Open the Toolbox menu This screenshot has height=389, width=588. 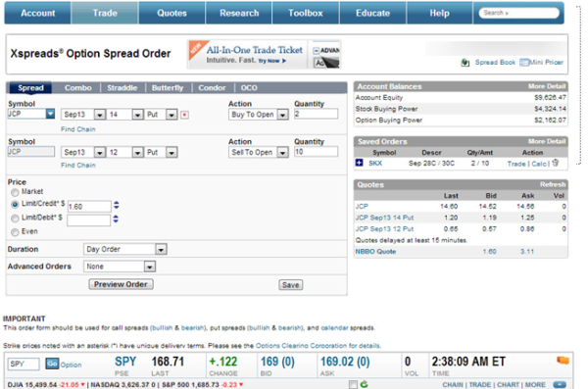click(x=306, y=13)
